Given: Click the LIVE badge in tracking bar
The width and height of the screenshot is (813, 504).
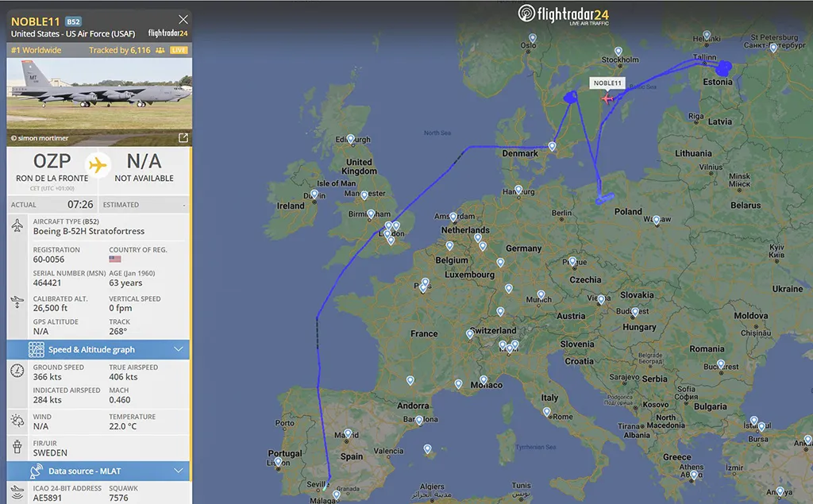Looking at the screenshot, I should click(179, 50).
